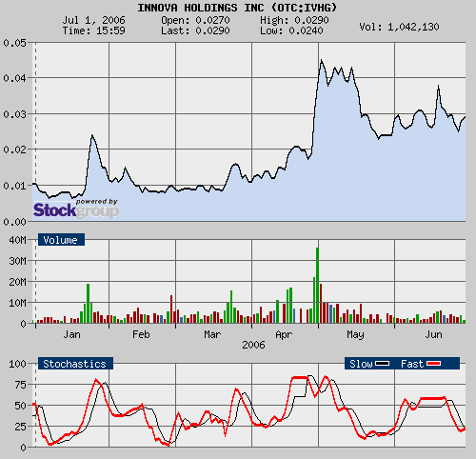Click the 'Time: 15:59' text
Screen dimensions: 476x459
pos(93,30)
